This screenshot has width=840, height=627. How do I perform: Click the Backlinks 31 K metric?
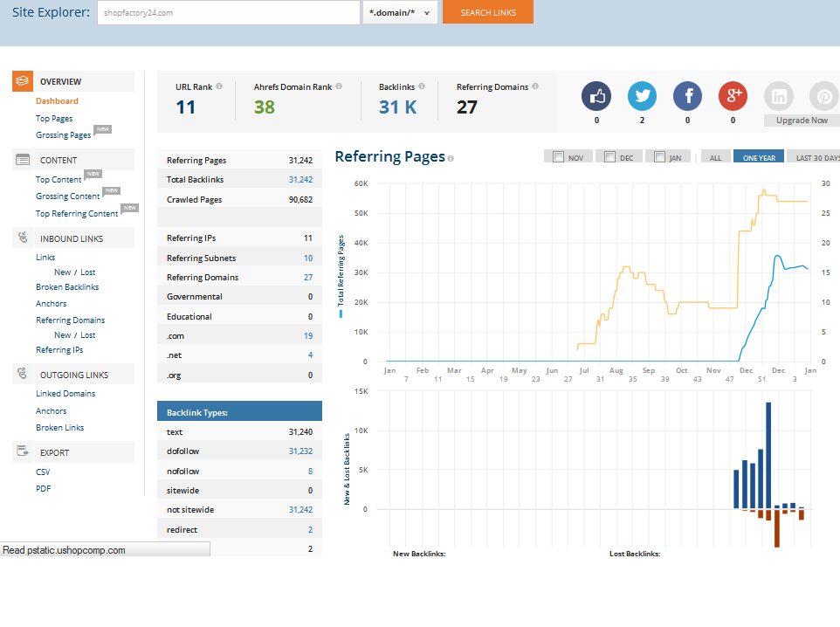click(397, 107)
